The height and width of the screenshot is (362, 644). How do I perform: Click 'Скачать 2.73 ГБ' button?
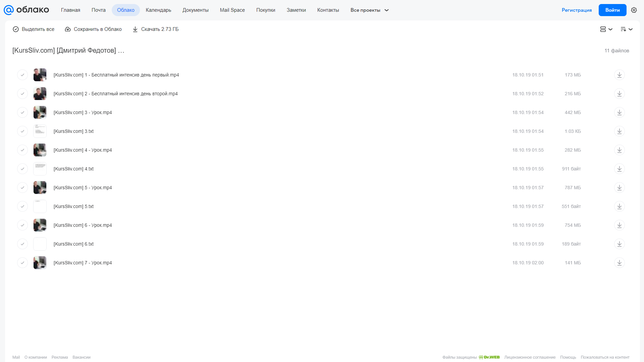[x=155, y=29]
